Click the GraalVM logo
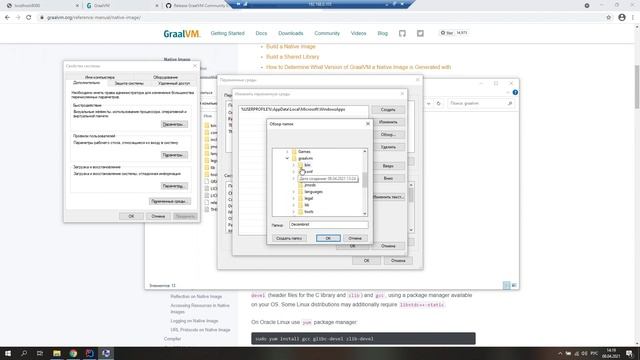The height and width of the screenshot is (360, 640). (x=182, y=33)
